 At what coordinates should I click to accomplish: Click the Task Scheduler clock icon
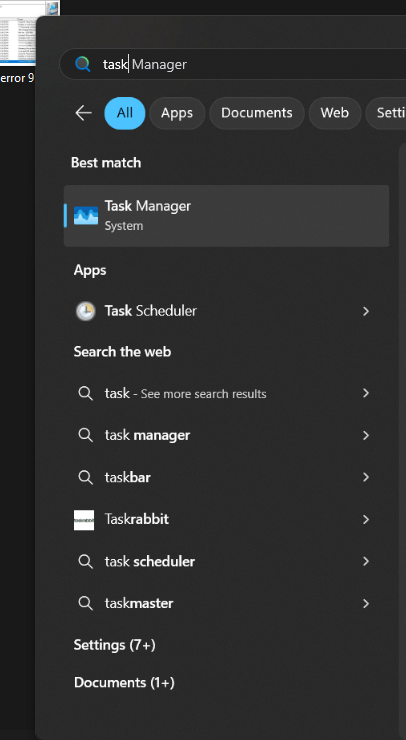click(85, 311)
